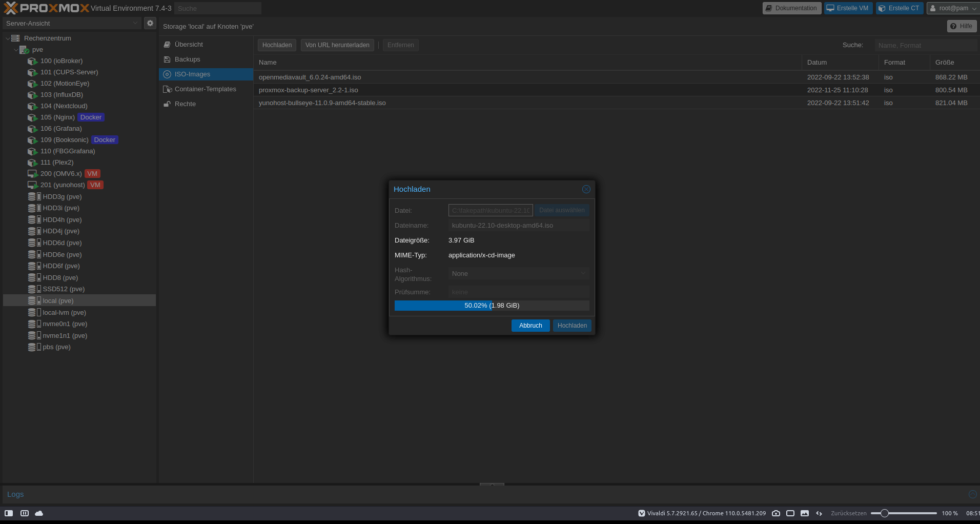This screenshot has height=524, width=980.
Task: Click Docker tag on 105 (Nginx)
Action: (x=91, y=117)
